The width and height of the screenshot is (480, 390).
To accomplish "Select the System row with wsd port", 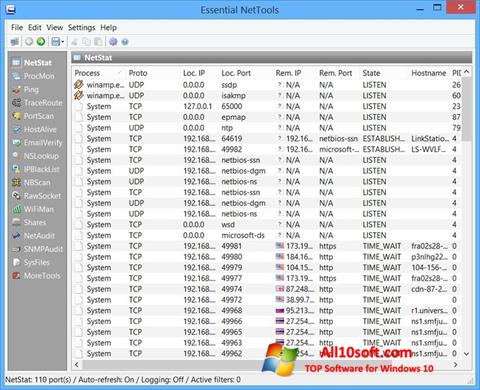I will pos(267,224).
